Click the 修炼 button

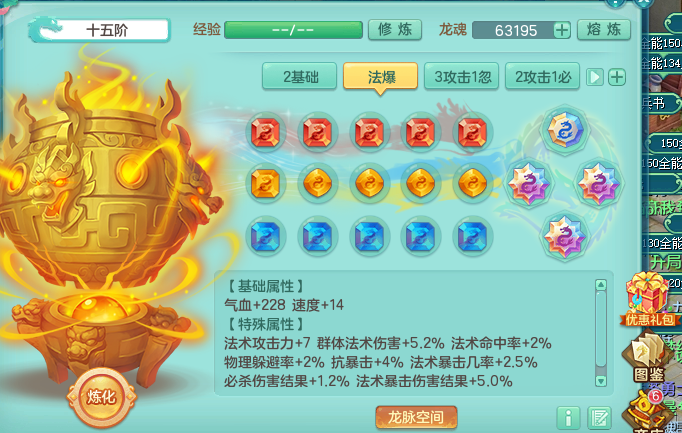(395, 30)
